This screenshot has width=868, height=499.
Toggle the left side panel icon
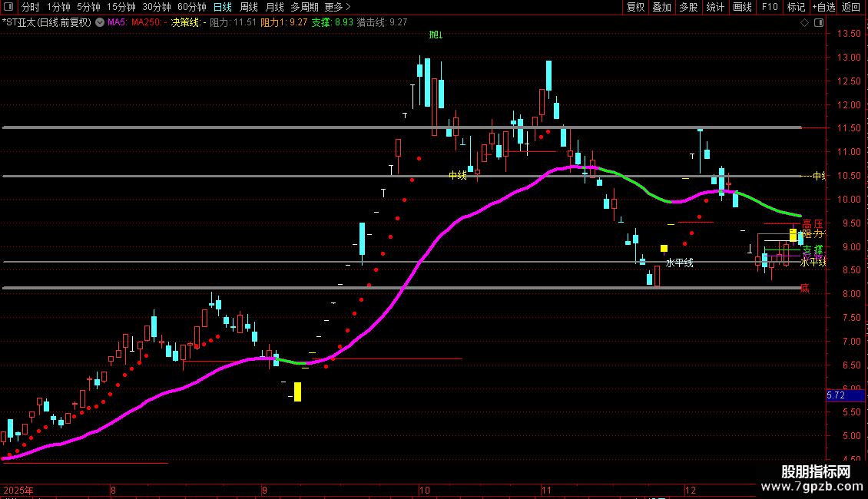click(8, 7)
